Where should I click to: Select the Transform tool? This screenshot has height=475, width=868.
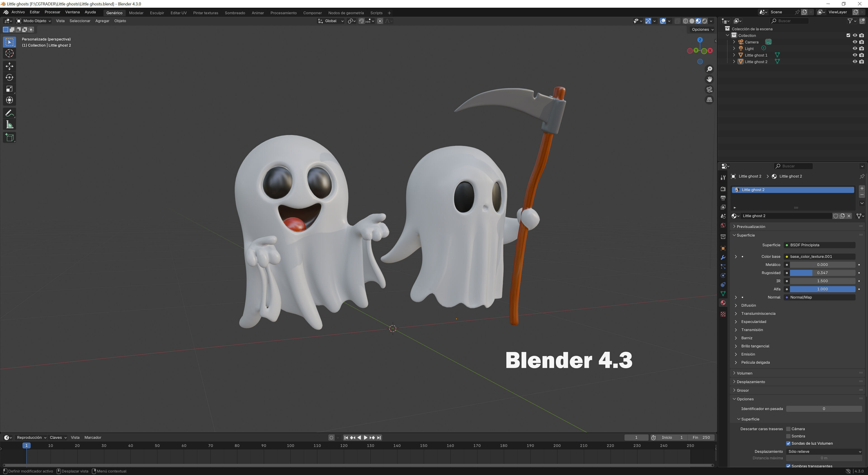click(9, 100)
